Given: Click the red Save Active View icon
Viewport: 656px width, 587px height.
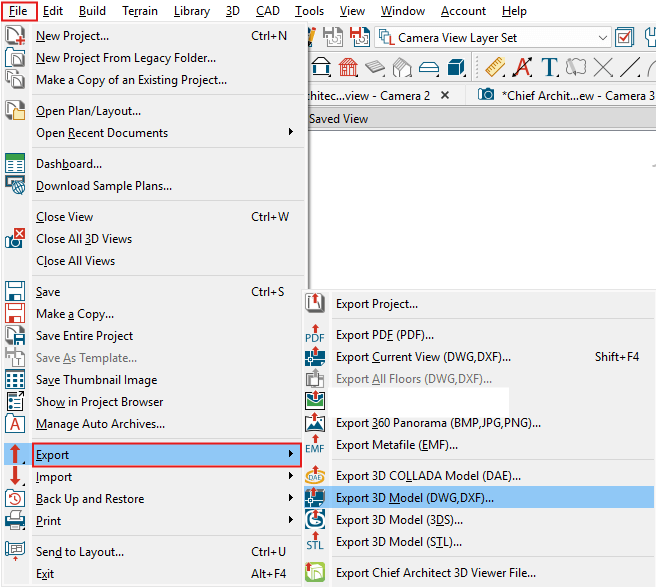Looking at the screenshot, I should point(359,37).
